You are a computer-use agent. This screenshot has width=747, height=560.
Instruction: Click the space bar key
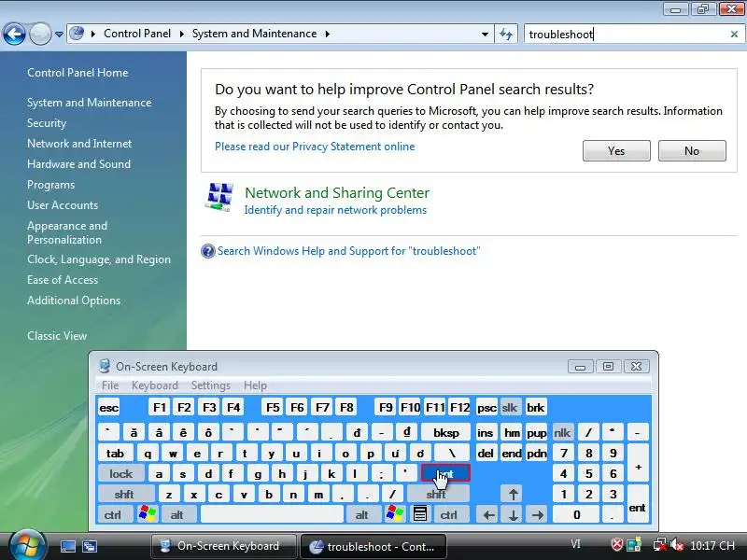[272, 515]
